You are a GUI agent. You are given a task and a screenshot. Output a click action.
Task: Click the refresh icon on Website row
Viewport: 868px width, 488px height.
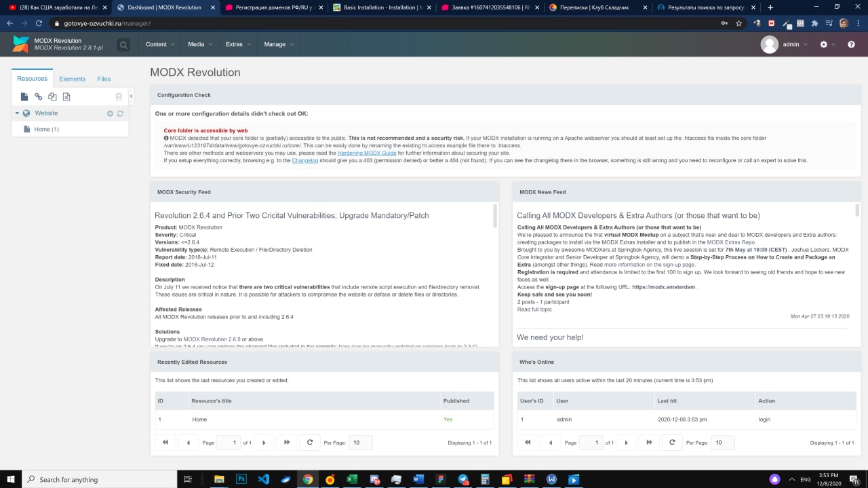tap(120, 113)
